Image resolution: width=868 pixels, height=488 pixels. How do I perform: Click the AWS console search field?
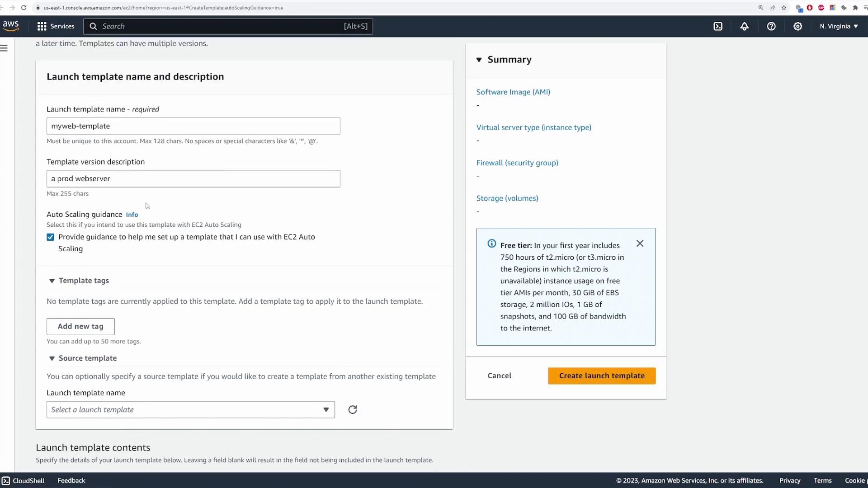pos(228,26)
